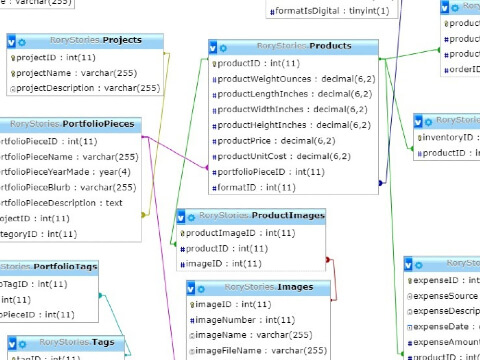The height and width of the screenshot is (360, 480).
Task: Open the gear options on Projects table
Action: 22,43
